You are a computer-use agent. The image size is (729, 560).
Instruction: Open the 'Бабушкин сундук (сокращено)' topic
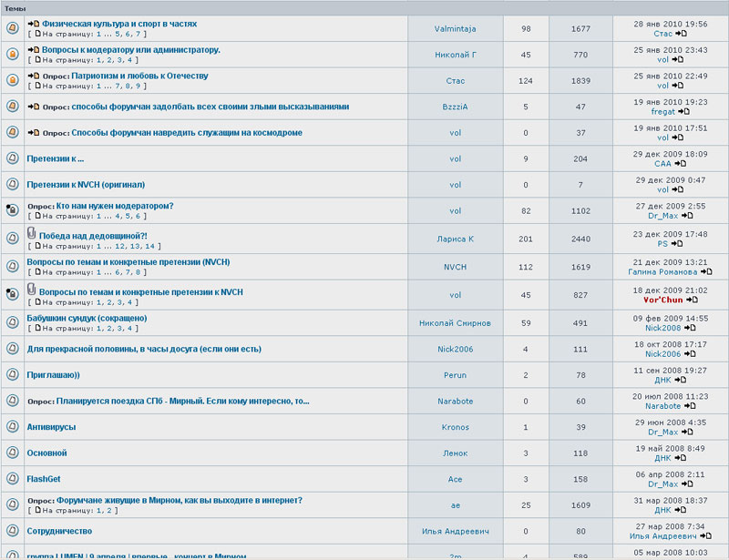tap(87, 319)
